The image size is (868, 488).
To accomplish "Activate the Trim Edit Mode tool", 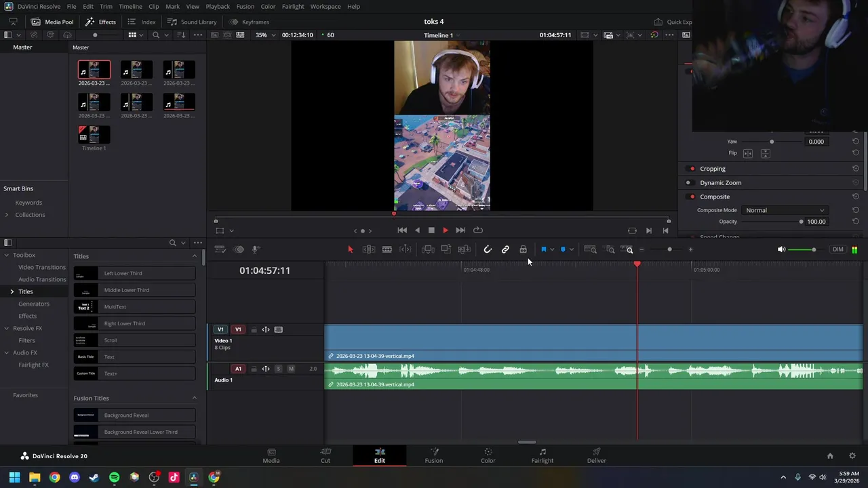I will coord(369,249).
